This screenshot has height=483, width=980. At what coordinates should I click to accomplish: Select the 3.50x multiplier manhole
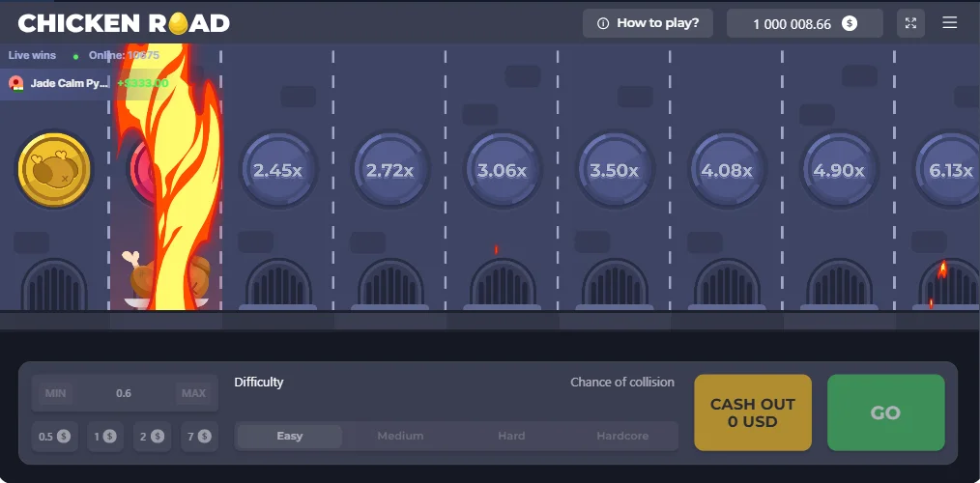pyautogui.click(x=615, y=170)
